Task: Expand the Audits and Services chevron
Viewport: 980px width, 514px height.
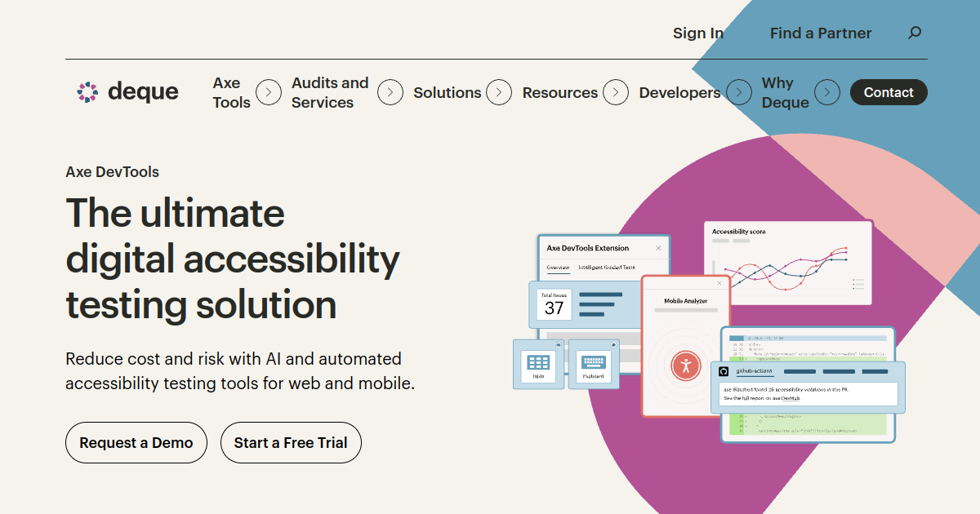Action: pyautogui.click(x=390, y=92)
